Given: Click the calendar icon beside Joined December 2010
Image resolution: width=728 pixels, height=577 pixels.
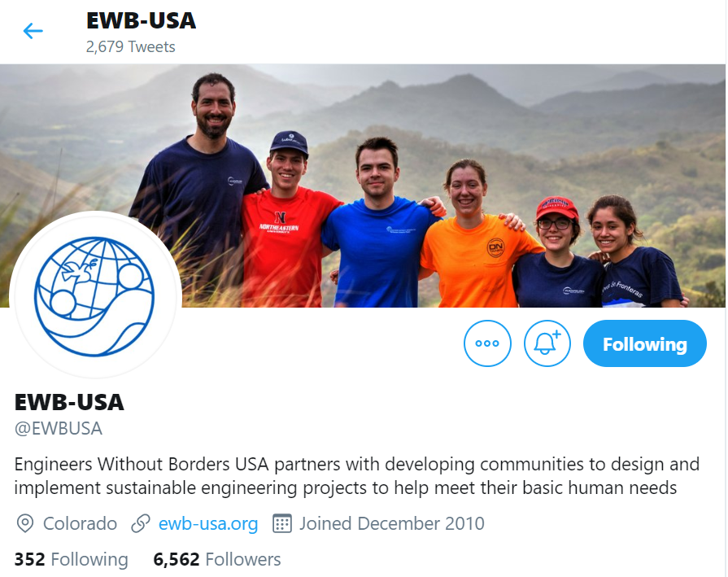Looking at the screenshot, I should point(281,523).
